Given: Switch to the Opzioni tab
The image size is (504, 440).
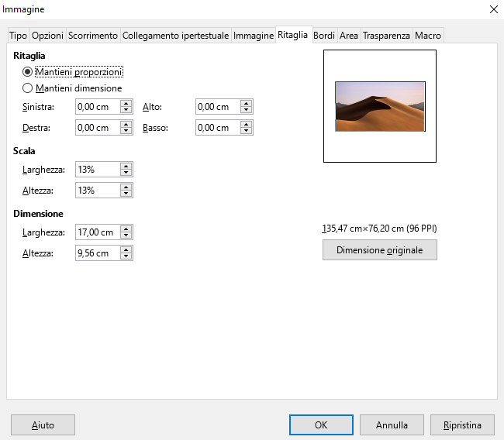Looking at the screenshot, I should (x=47, y=36).
